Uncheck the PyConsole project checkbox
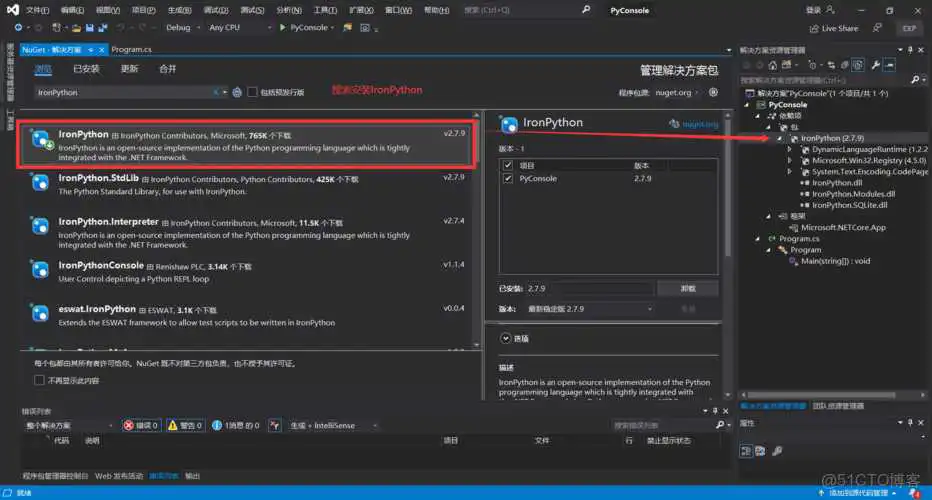932x500 pixels. [508, 178]
